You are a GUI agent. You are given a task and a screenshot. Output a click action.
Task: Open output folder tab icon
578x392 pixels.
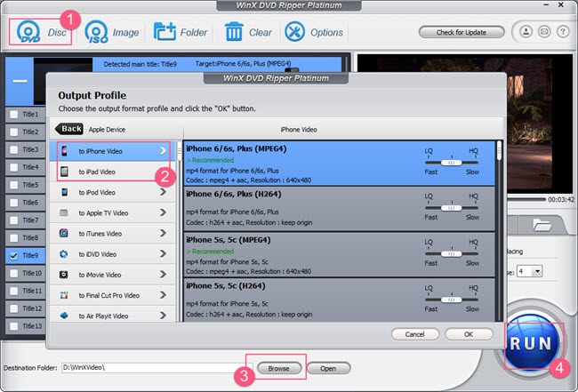542,224
